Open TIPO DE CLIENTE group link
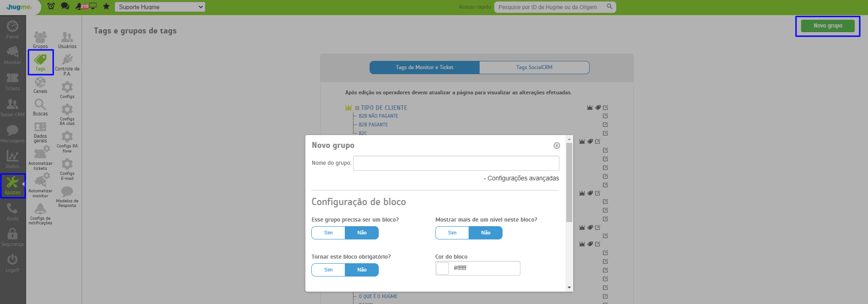868x304 pixels. (384, 108)
